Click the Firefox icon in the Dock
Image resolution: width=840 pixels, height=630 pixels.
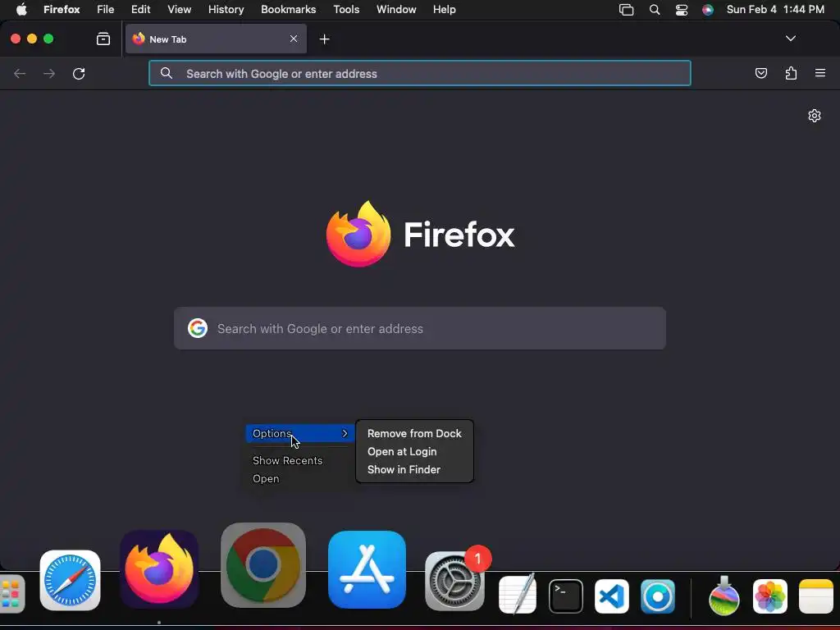pos(159,569)
